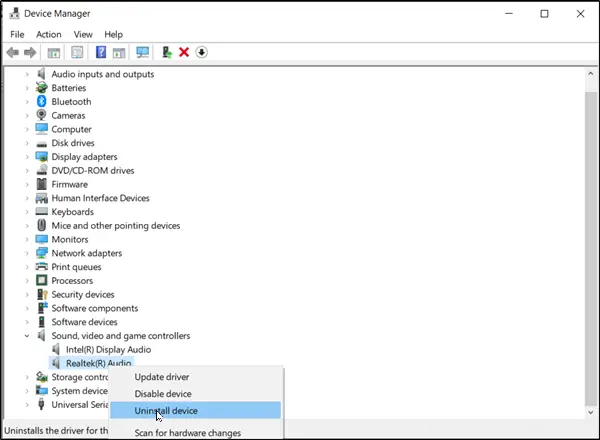Click the blue question mark help toolbar icon
Viewport: 600px width, 440px height.
[101, 52]
